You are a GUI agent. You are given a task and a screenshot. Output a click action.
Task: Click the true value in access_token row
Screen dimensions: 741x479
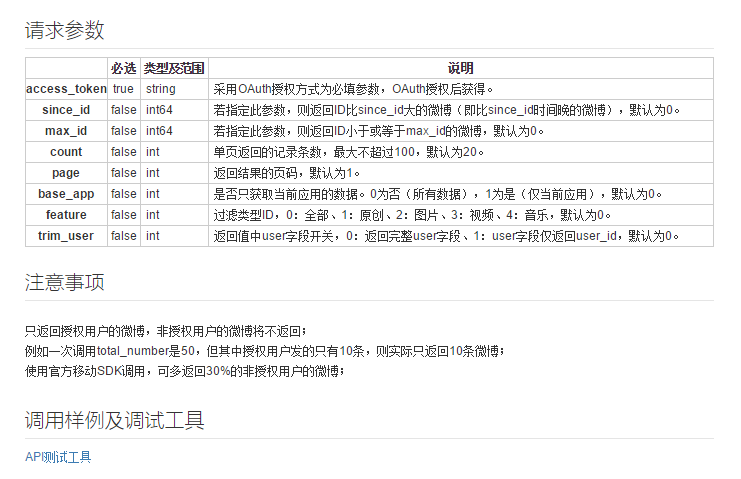click(123, 89)
